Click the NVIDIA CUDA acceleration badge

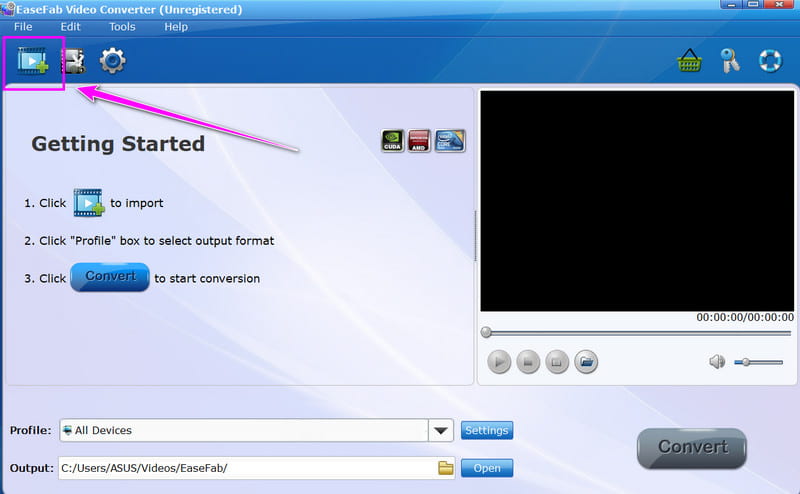392,141
